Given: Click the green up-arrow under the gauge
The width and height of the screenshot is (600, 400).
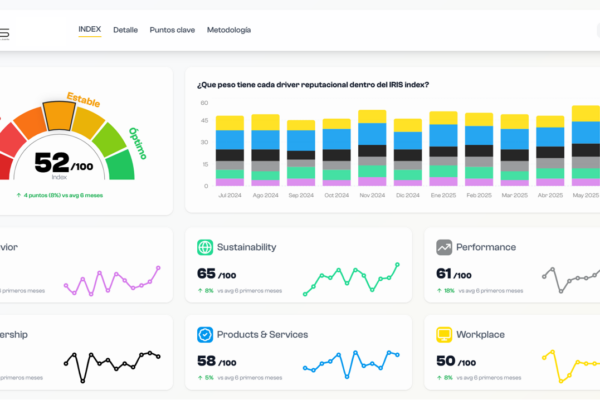Looking at the screenshot, I should 18,194.
